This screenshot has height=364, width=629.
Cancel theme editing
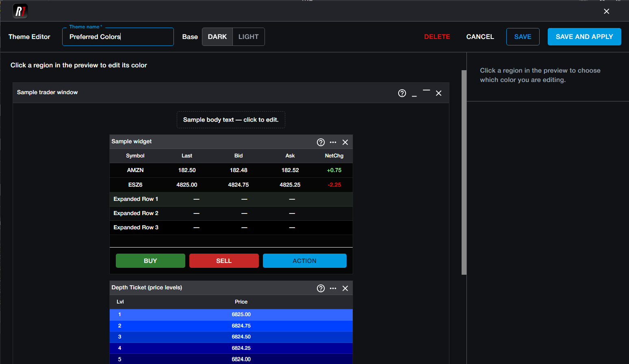coord(480,37)
